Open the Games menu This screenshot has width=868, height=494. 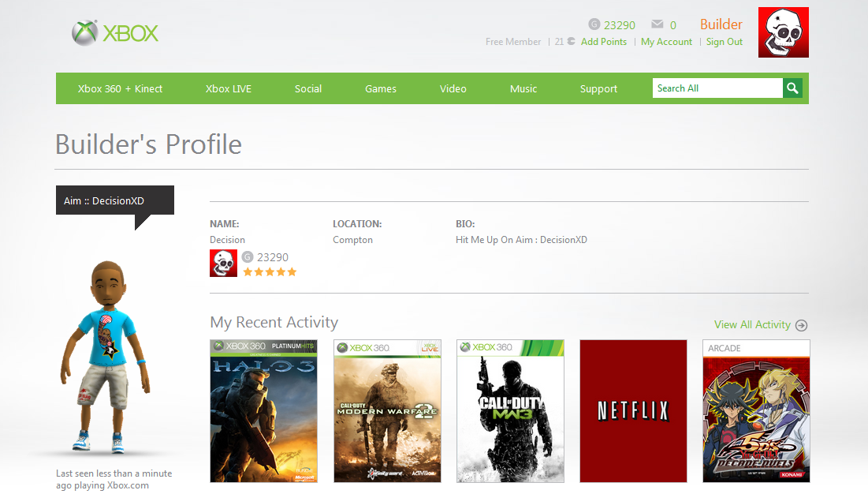[381, 88]
